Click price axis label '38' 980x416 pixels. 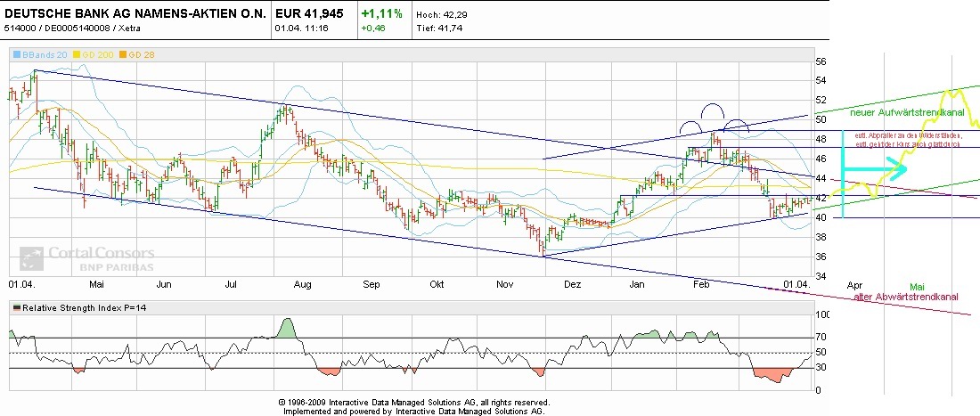pos(821,237)
